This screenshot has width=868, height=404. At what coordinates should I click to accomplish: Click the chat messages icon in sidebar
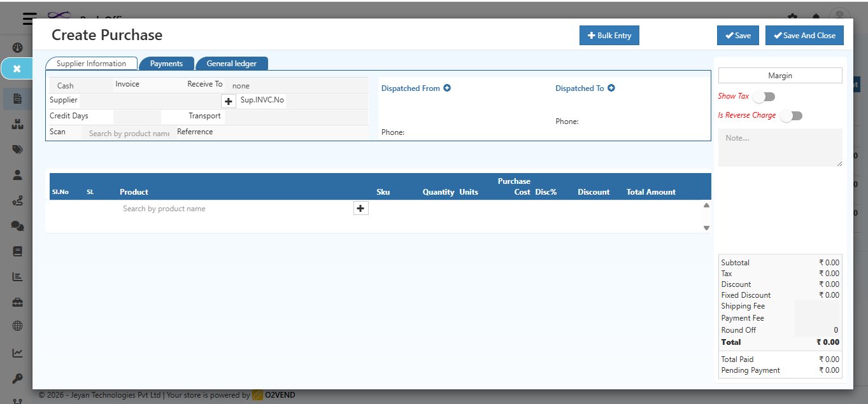(x=17, y=225)
